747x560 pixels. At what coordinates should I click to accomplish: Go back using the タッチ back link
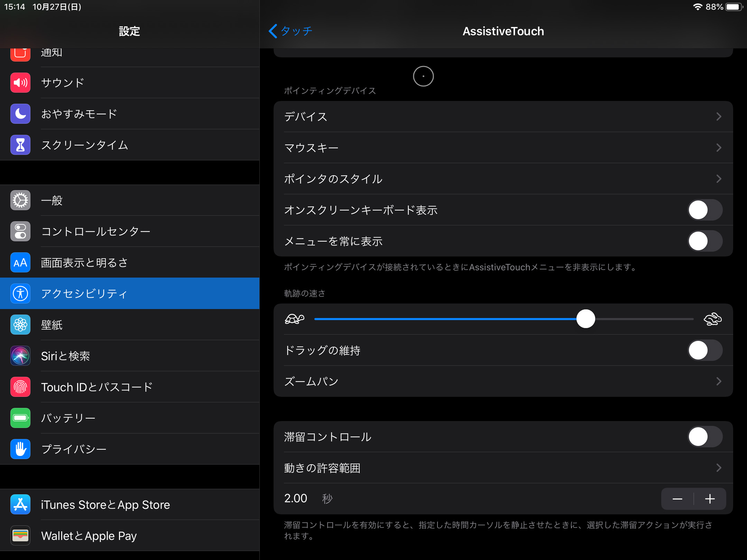click(290, 31)
